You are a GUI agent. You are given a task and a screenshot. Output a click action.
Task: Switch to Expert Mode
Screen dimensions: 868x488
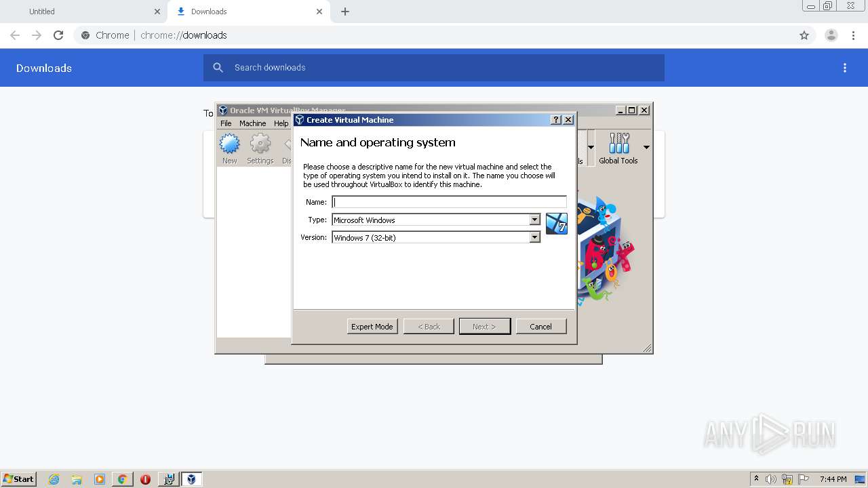[x=372, y=327]
